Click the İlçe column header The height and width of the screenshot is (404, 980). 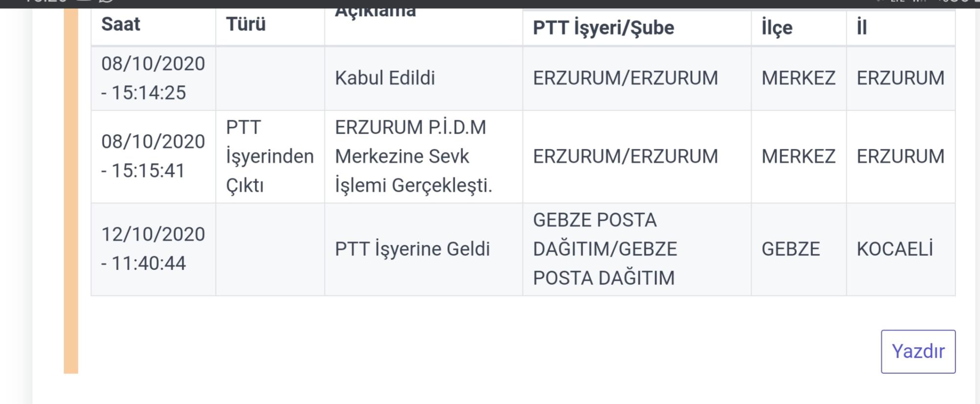(x=799, y=28)
